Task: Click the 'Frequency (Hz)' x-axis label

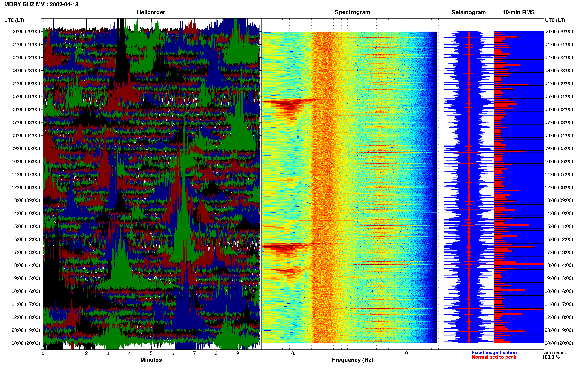Action: pyautogui.click(x=352, y=360)
